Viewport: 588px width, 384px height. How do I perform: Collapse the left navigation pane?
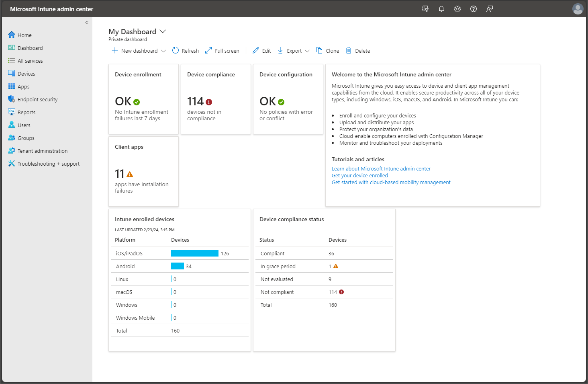(86, 23)
